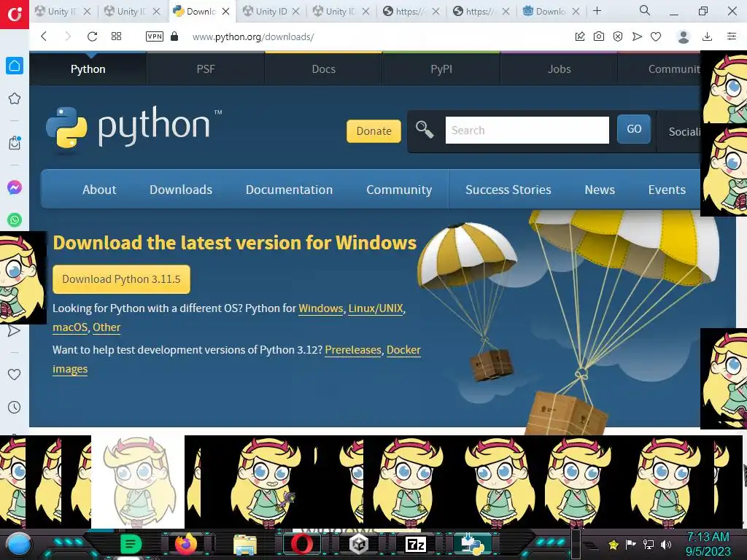The width and height of the screenshot is (747, 560).
Task: Click Download Python 3.11.5 button
Action: tap(122, 279)
